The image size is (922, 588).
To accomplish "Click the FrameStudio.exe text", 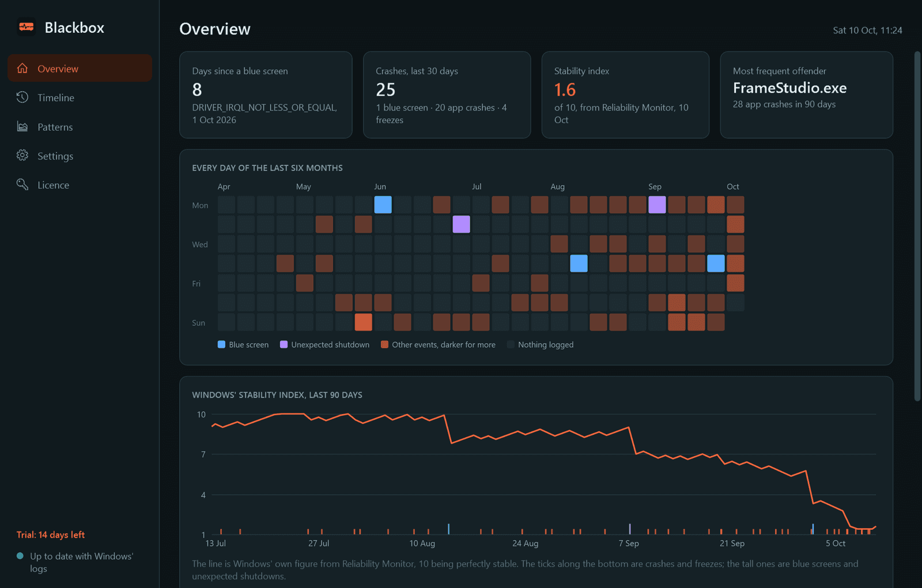I will coord(789,88).
